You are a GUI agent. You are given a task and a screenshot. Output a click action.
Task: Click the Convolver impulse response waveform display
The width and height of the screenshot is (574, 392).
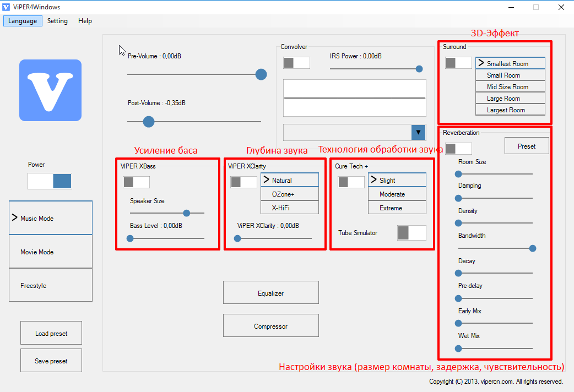point(355,98)
